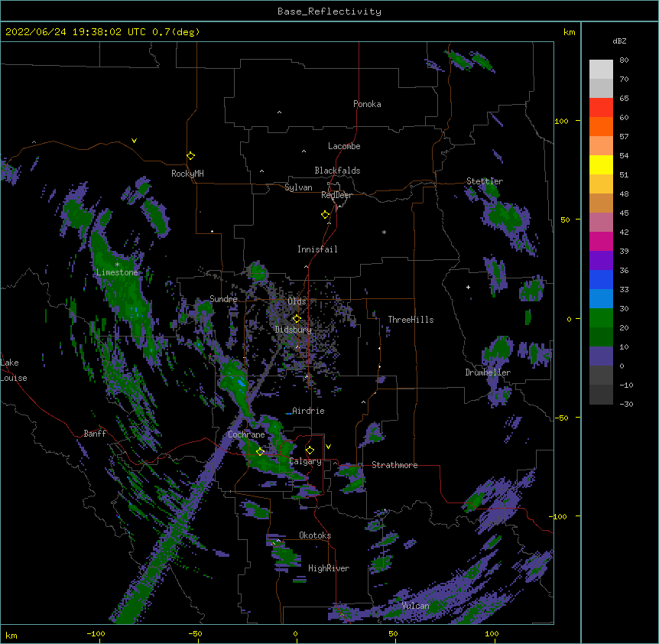The height and width of the screenshot is (644, 659).
Task: Select the Ponoka city label
Action: click(367, 104)
